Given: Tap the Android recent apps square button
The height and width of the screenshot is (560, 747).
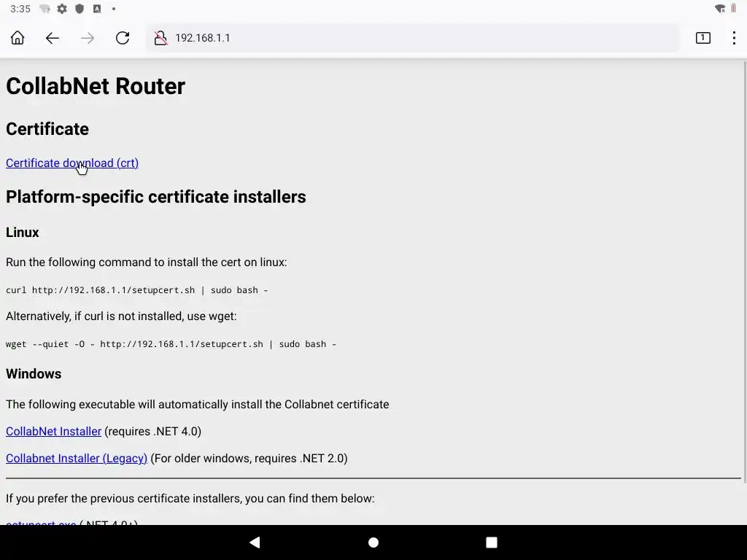Looking at the screenshot, I should pyautogui.click(x=492, y=542).
